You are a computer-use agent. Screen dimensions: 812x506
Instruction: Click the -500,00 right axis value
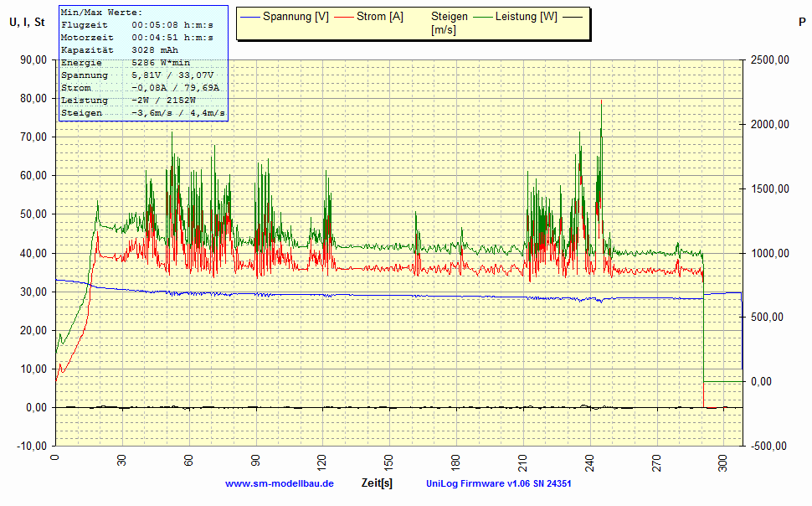pos(768,446)
